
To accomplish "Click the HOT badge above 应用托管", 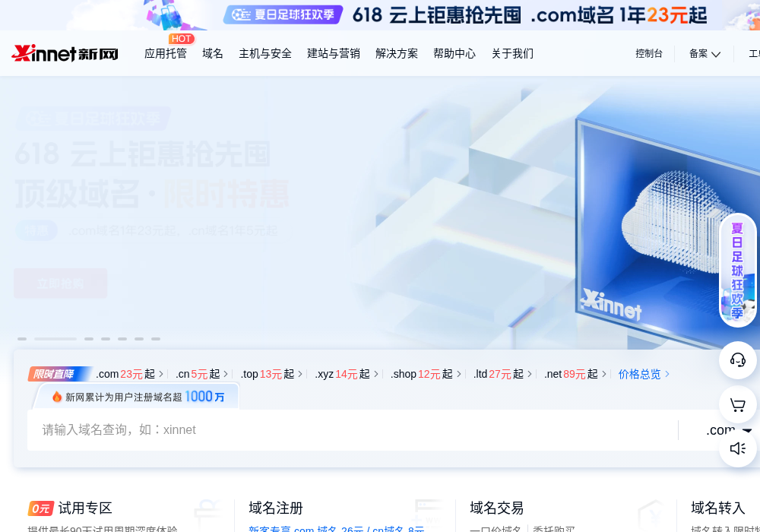I will tap(182, 39).
